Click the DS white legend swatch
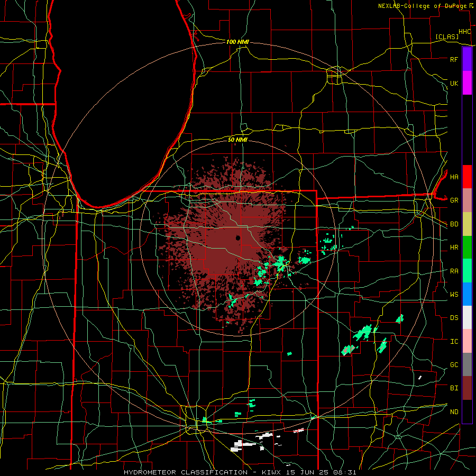 pos(467,317)
